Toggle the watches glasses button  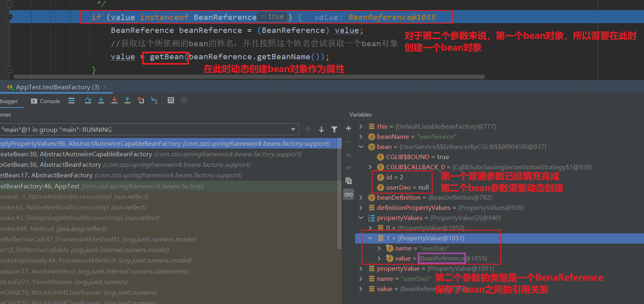pyautogui.click(x=349, y=194)
